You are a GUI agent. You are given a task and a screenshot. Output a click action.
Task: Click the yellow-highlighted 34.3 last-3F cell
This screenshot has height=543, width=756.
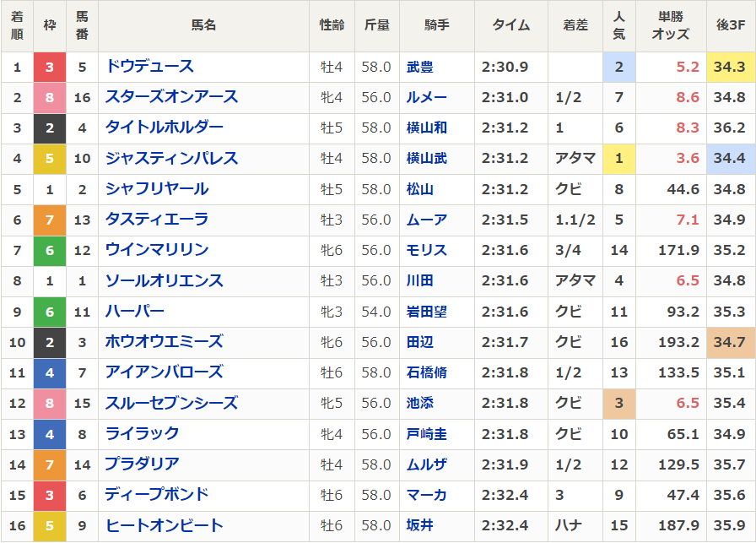[730, 67]
